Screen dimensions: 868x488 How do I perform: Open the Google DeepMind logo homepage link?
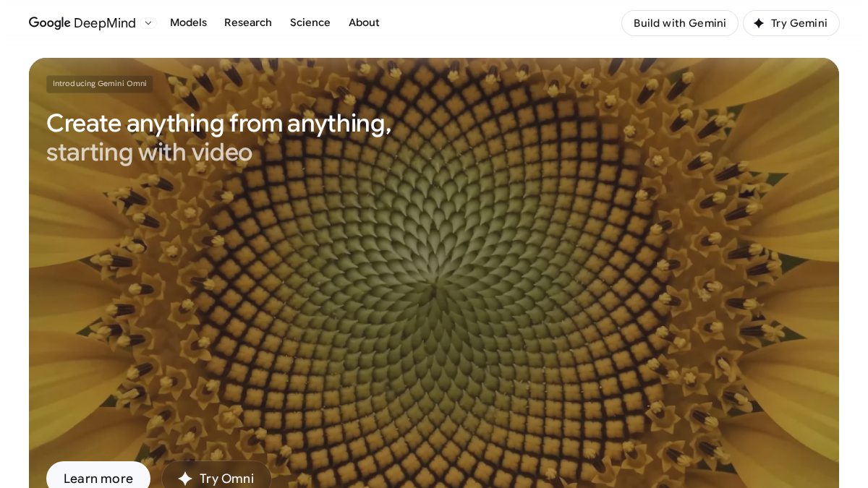(x=82, y=23)
